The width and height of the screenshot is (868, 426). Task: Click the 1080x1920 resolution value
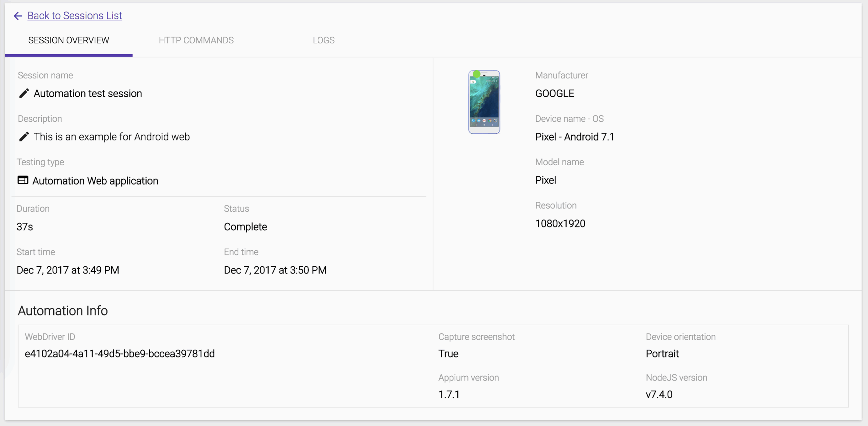point(560,224)
